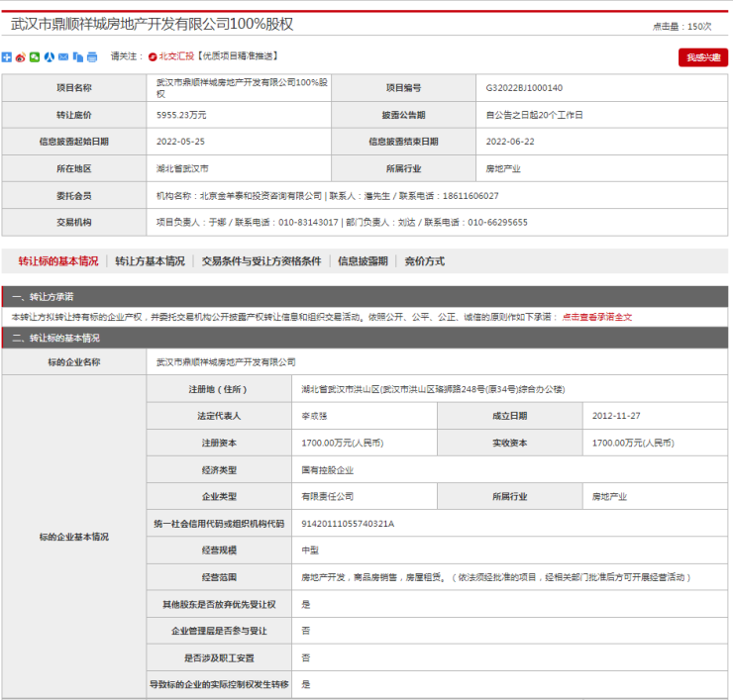Click the red 北交汇投 logo icon

[152, 57]
